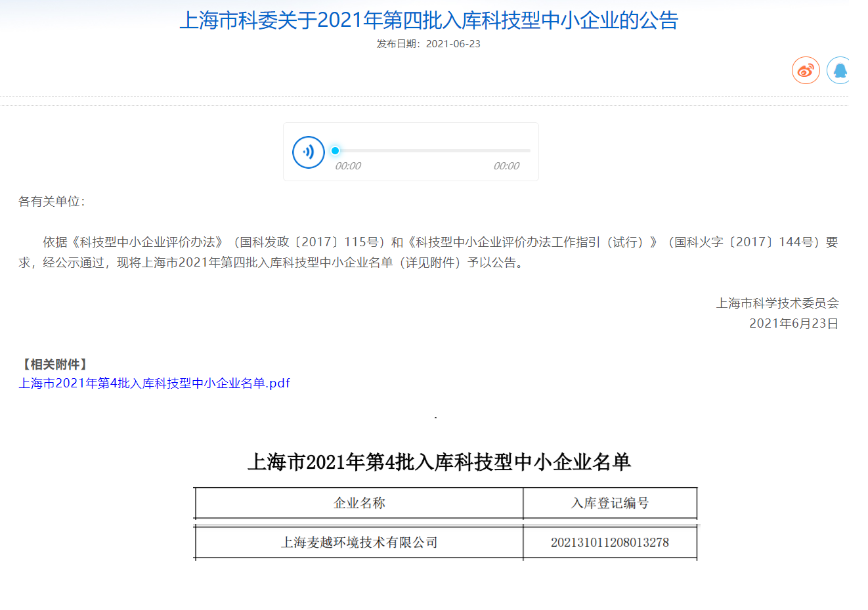The image size is (868, 610).
Task: Open the 上海市2021年第4批入库科技型中小企业名单.pdf attachment
Action: pos(154,383)
